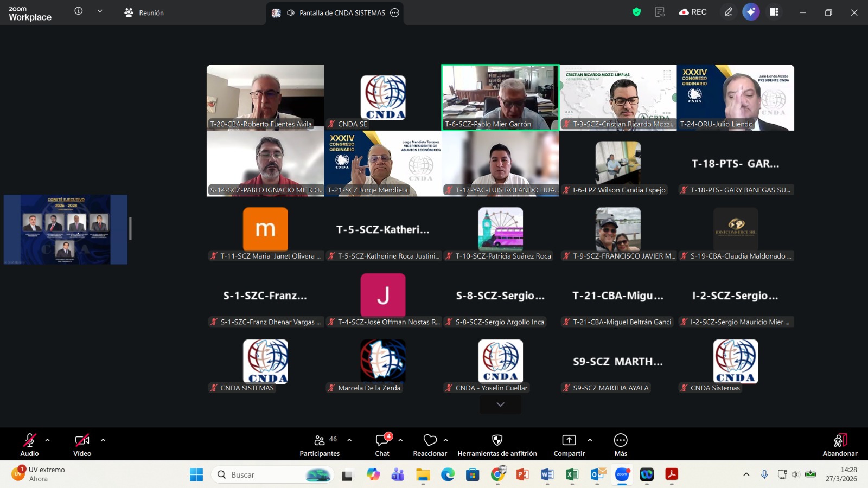Open Microsoft Word from the taskbar
Image resolution: width=868 pixels, height=488 pixels.
click(x=547, y=475)
